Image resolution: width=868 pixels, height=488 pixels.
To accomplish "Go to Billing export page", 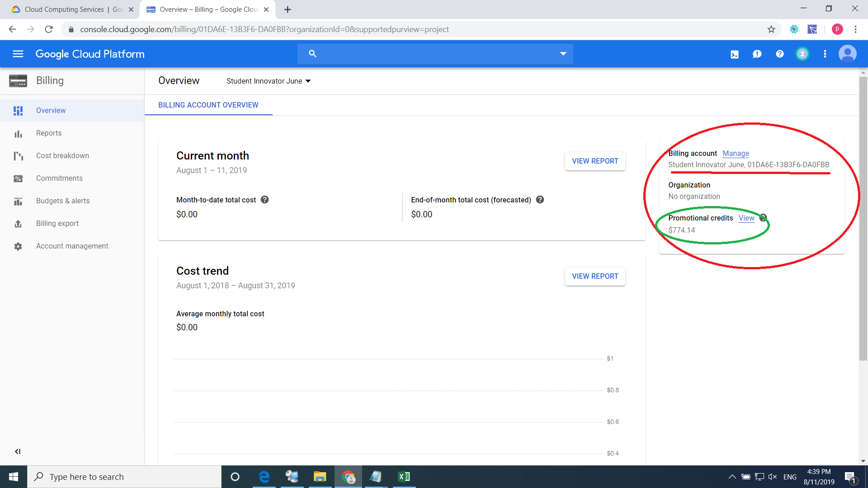I will click(57, 223).
